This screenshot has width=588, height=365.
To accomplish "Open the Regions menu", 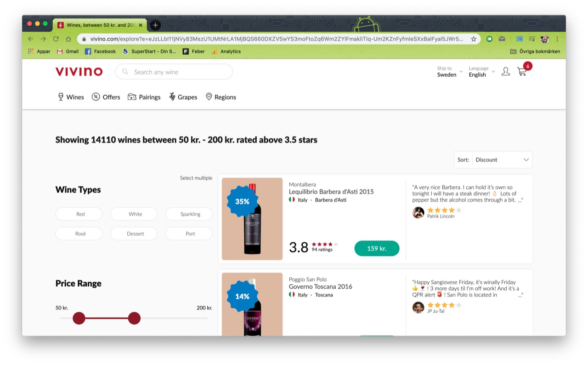I will 220,97.
